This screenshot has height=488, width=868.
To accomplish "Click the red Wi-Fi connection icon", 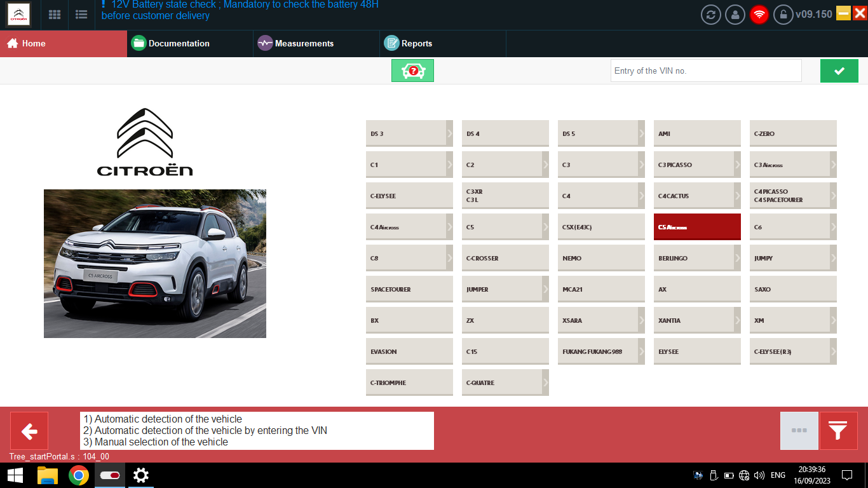I will pos(759,14).
